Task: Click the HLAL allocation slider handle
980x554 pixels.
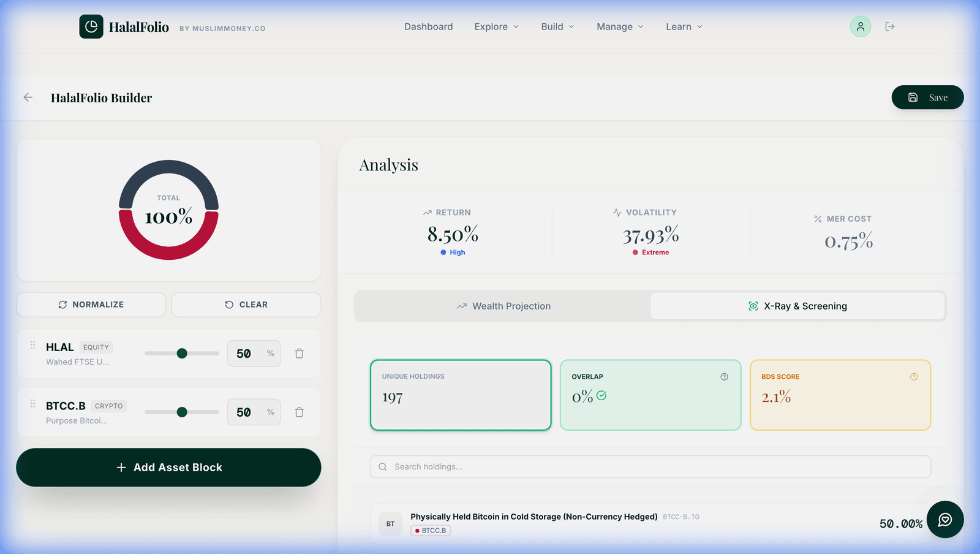Action: [182, 354]
